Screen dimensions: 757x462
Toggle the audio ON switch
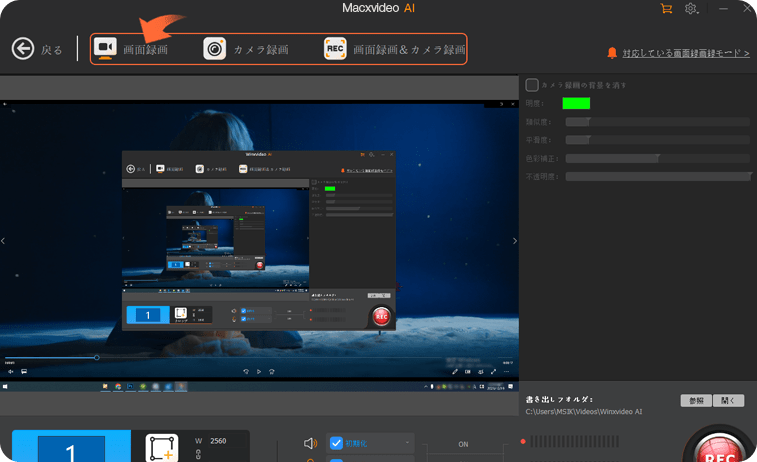[463, 444]
